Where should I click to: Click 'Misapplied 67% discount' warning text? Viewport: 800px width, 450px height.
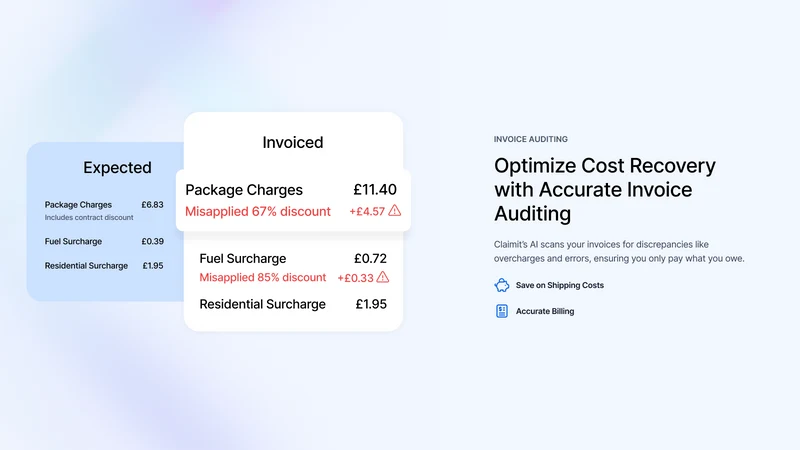[x=258, y=211]
